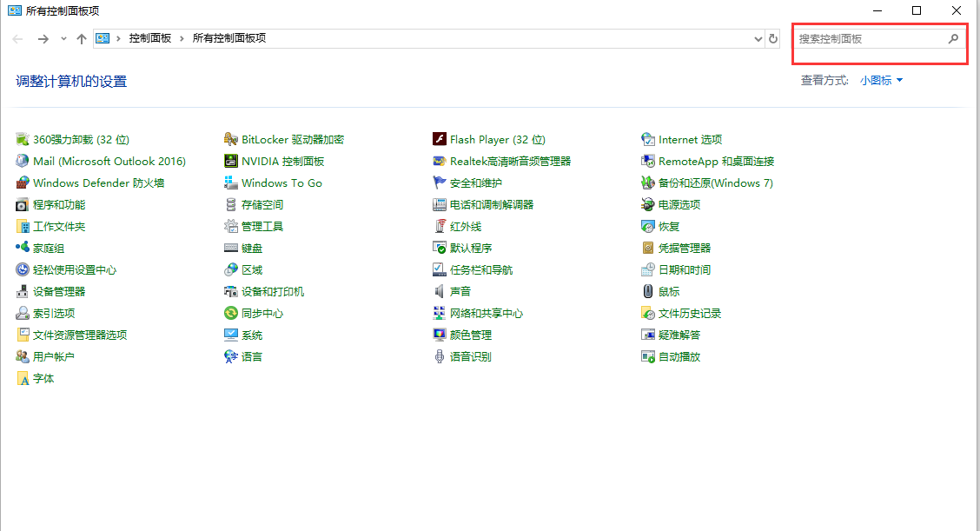This screenshot has height=531, width=980.
Task: Click the 键盘 icon
Action: click(230, 248)
